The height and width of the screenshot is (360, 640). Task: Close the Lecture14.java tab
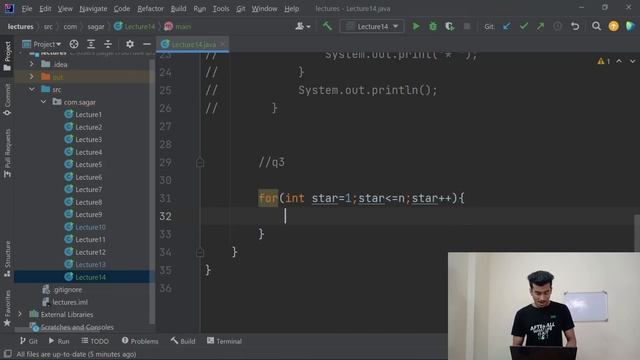[223, 44]
